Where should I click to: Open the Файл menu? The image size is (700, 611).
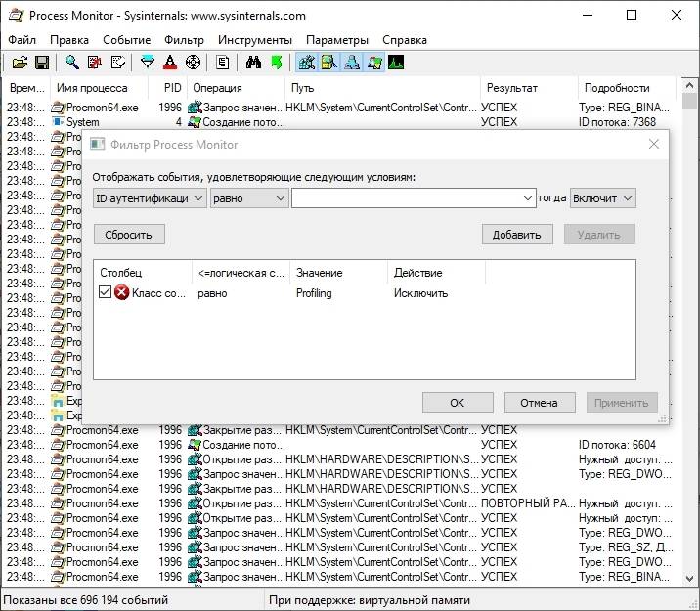coord(22,40)
